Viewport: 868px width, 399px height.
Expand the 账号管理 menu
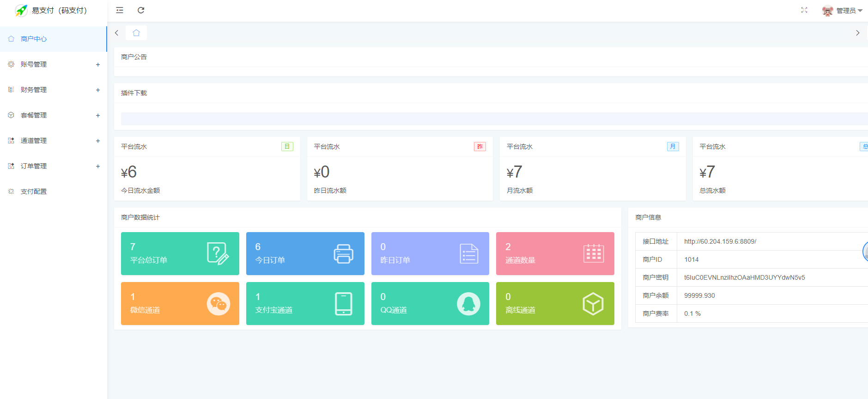[34, 64]
